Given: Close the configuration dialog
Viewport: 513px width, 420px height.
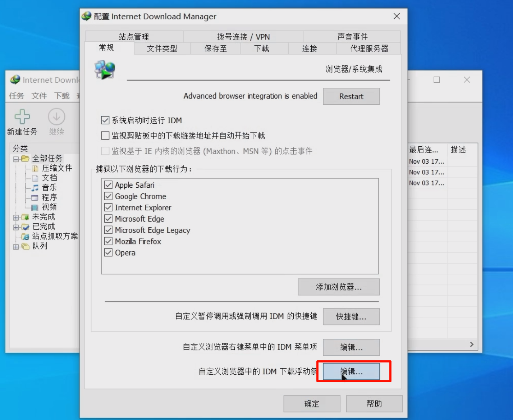Looking at the screenshot, I should point(397,16).
